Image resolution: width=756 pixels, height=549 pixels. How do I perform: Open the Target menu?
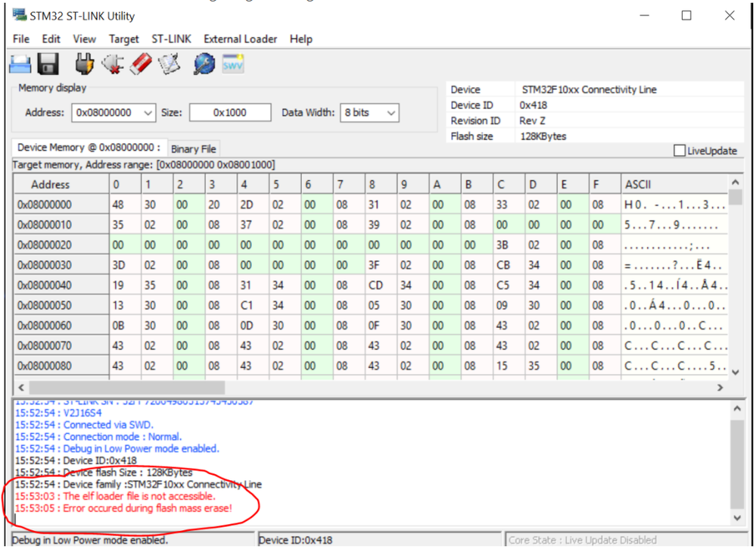pos(124,39)
